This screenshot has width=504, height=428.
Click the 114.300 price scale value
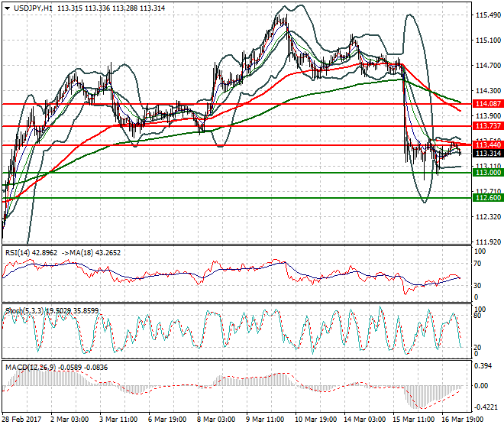point(488,91)
